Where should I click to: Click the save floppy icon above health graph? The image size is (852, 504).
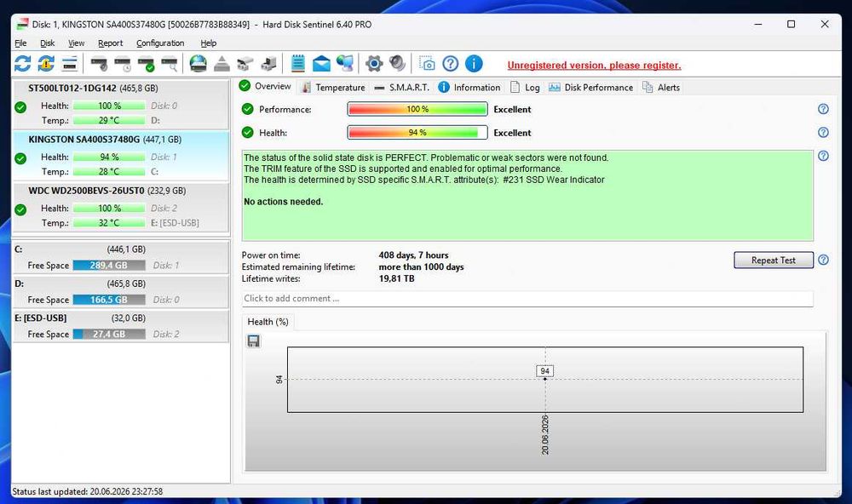coord(253,341)
